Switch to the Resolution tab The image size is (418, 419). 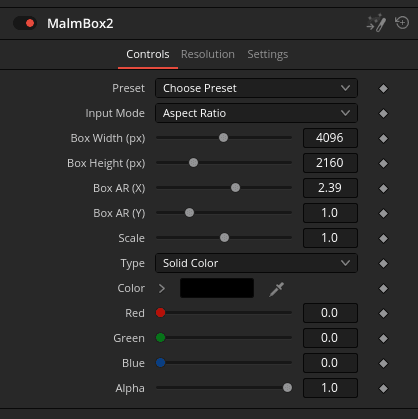click(x=208, y=54)
